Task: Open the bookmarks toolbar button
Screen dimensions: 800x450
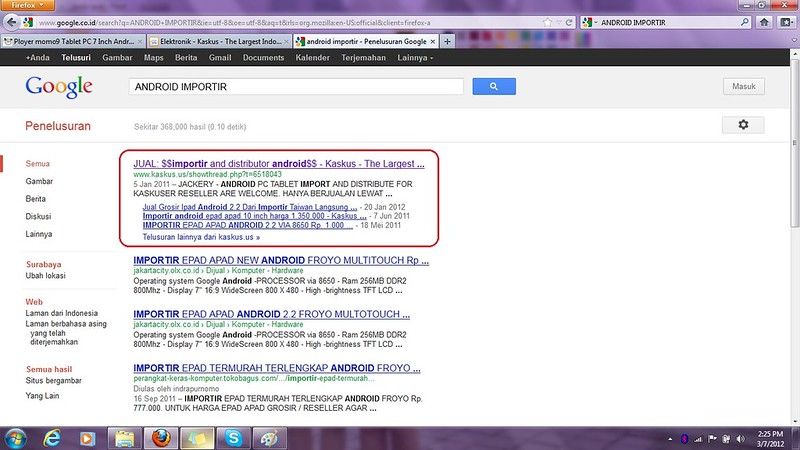Action: point(786,22)
